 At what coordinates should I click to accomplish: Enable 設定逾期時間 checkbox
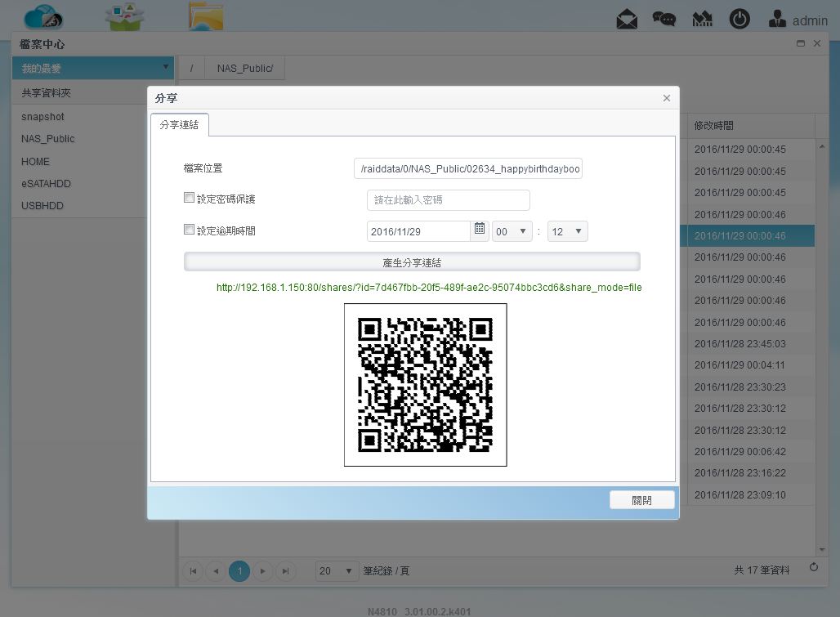[189, 230]
